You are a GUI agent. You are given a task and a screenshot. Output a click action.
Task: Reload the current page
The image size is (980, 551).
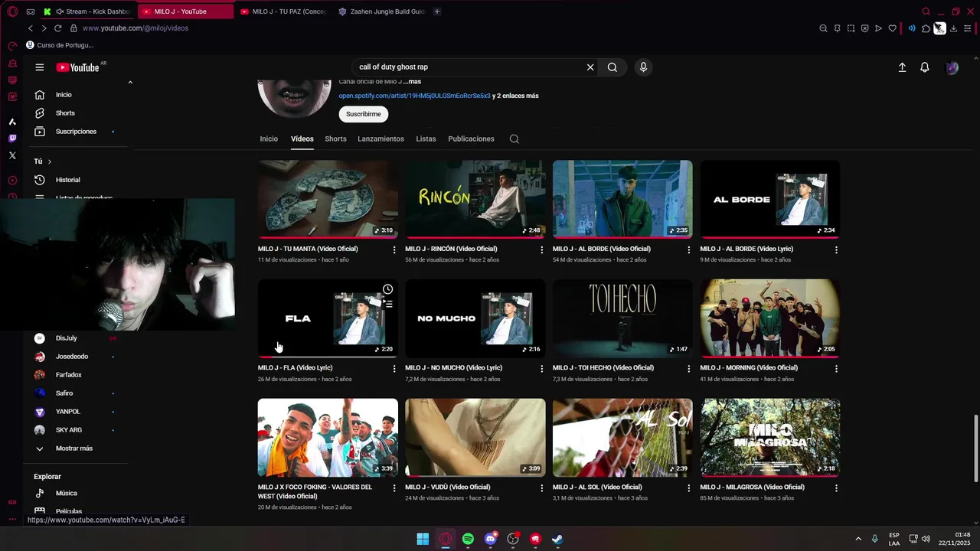click(57, 28)
